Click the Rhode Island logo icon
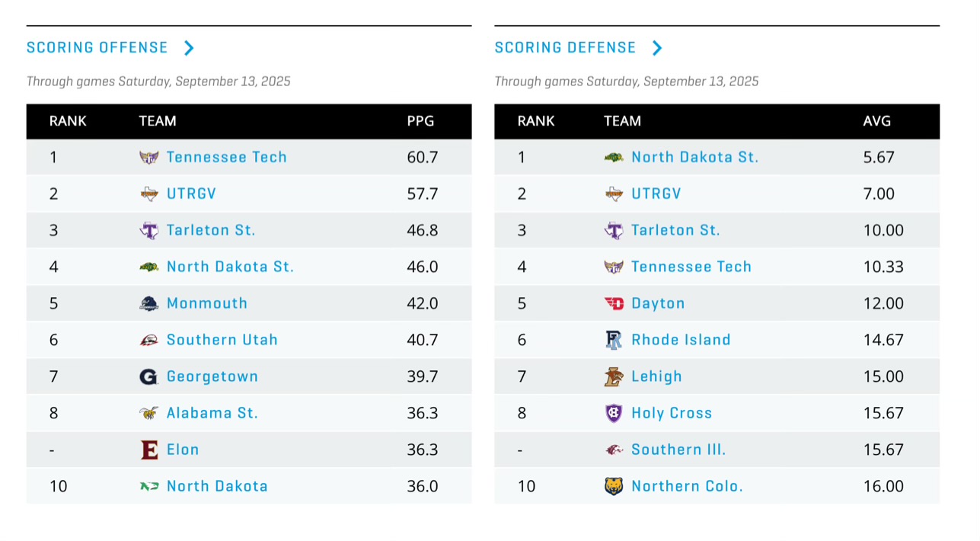Viewport: 980px width, 541px height. point(614,341)
